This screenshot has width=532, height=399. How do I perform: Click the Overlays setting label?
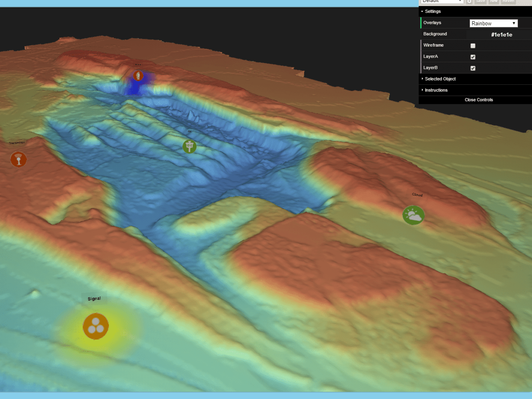click(432, 23)
